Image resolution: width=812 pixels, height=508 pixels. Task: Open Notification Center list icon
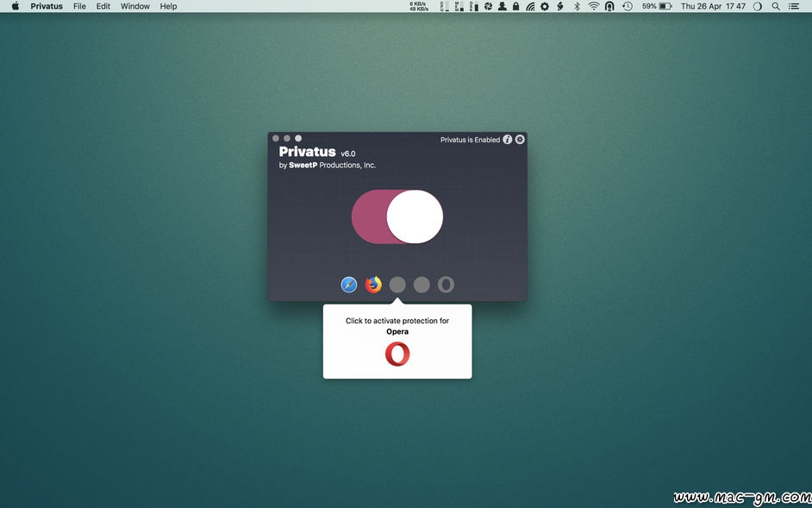793,6
